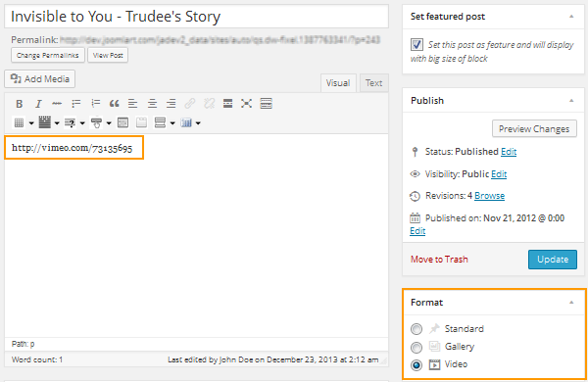Click the insert link icon
The image size is (588, 382).
tap(190, 104)
